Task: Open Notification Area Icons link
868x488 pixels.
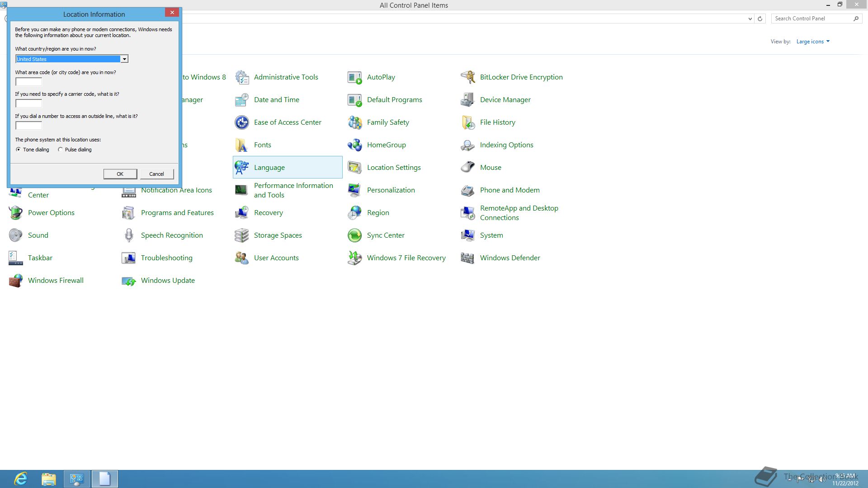Action: 176,191
